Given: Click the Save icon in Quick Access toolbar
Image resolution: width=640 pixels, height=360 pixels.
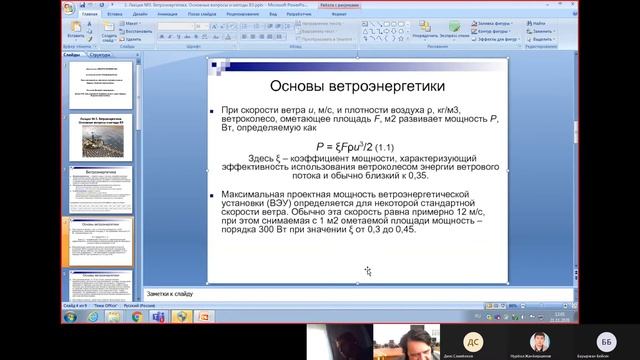Looking at the screenshot, I should point(83,5).
